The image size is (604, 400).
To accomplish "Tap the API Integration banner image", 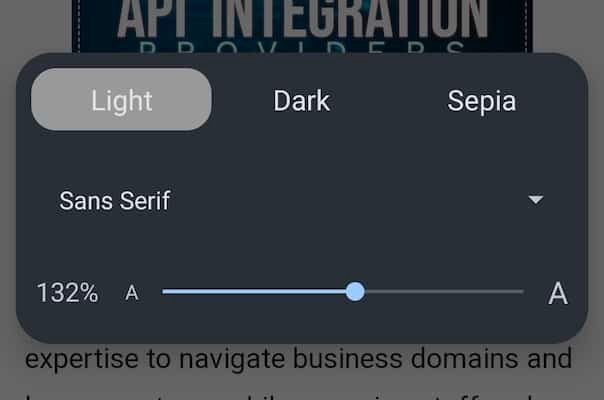I will (x=302, y=26).
